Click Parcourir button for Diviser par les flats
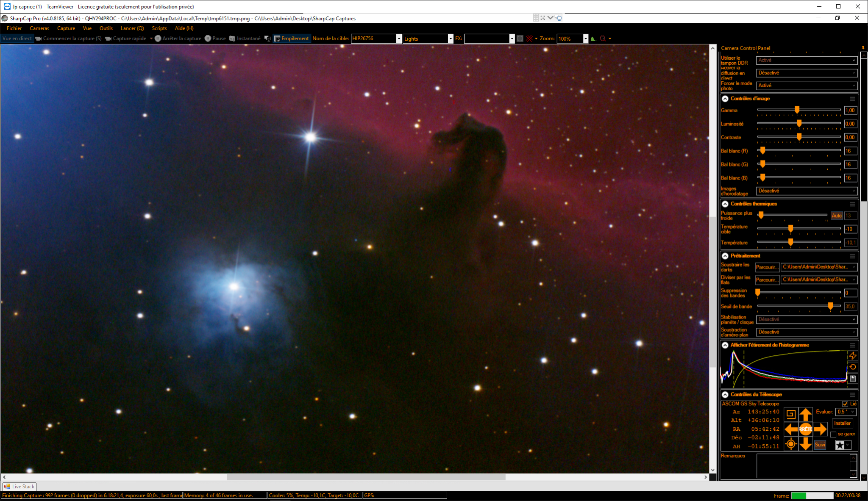The height and width of the screenshot is (501, 868). click(768, 280)
